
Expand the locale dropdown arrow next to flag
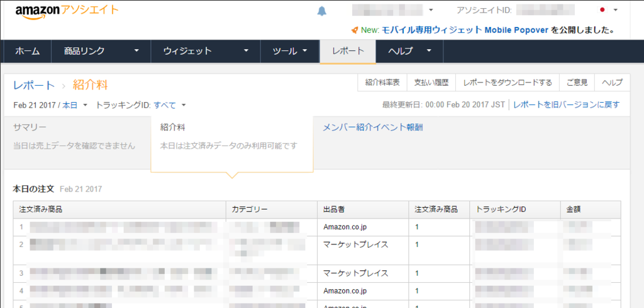615,10
